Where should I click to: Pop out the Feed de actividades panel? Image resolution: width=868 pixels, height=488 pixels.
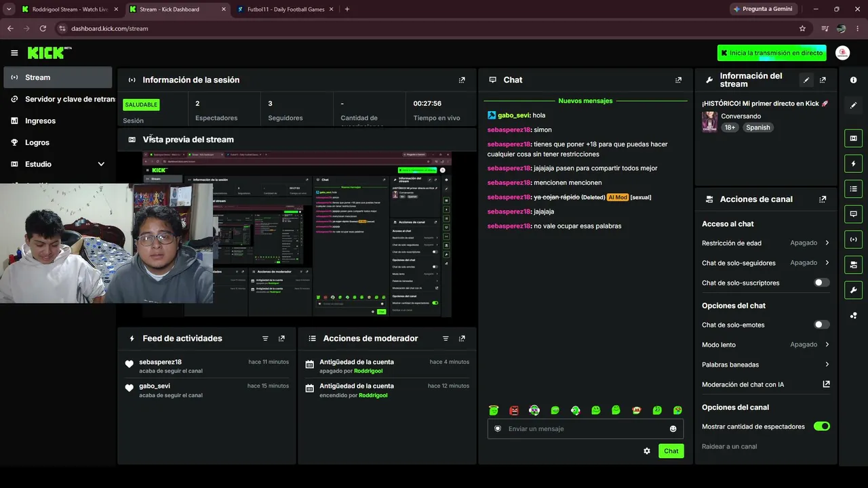pyautogui.click(x=281, y=338)
